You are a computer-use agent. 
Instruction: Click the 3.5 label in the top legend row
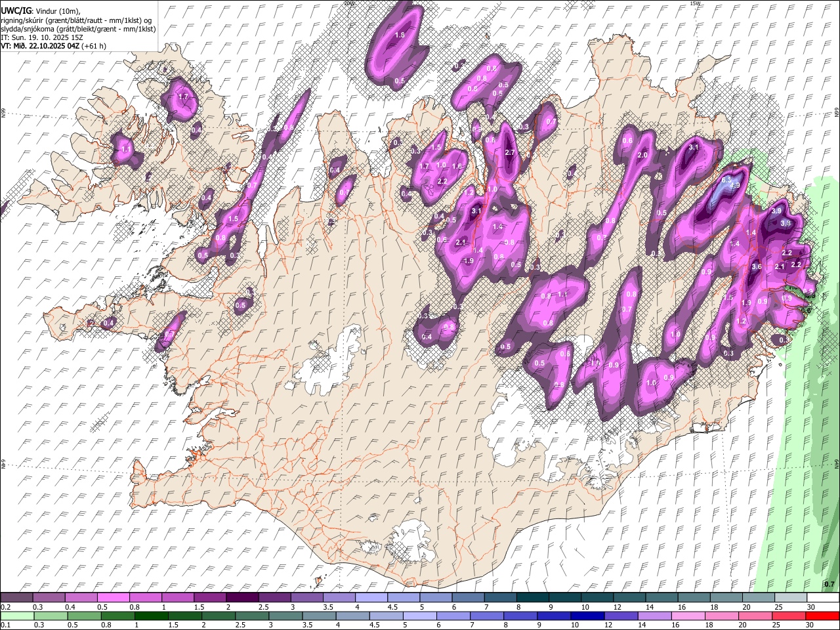[x=327, y=607]
